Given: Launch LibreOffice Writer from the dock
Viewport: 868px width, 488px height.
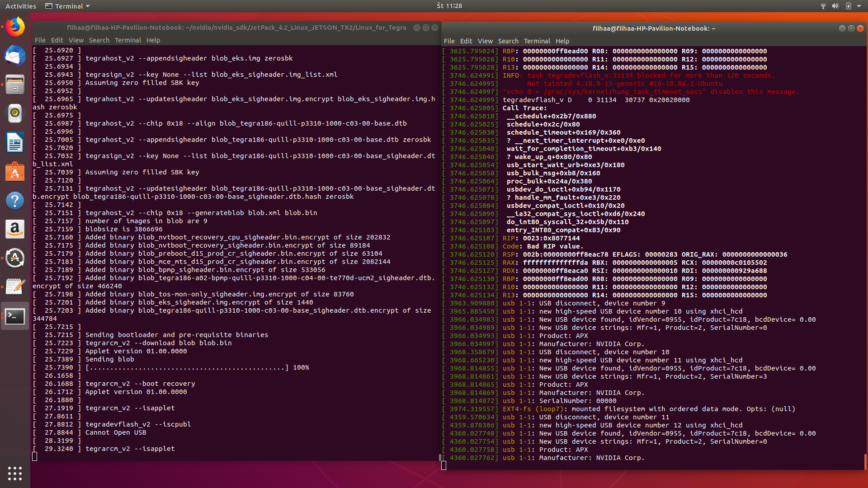Looking at the screenshot, I should (15, 143).
